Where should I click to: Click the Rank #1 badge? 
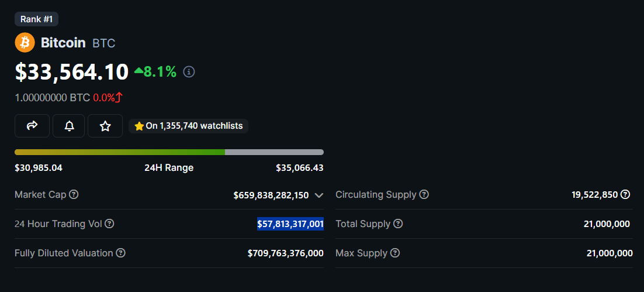pyautogui.click(x=36, y=19)
